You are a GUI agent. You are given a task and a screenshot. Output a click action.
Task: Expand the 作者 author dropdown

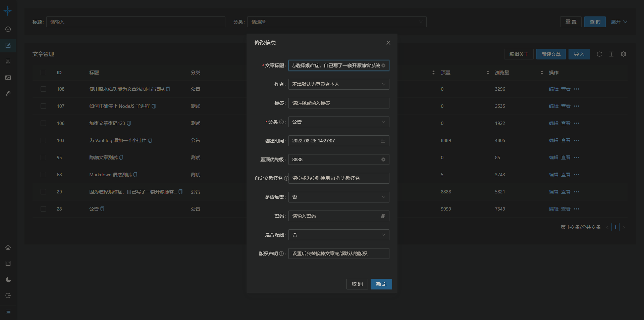tap(339, 84)
